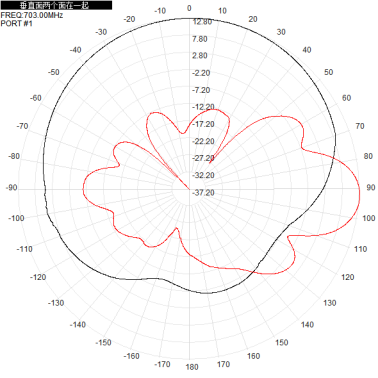
Task: Click the positive 140 degree angle label
Action: pyautogui.click(x=307, y=325)
